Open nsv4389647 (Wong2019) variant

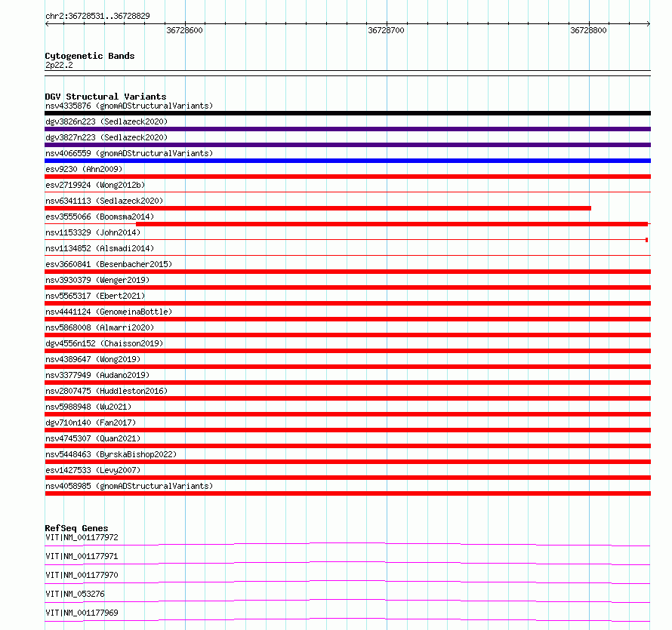93,359
